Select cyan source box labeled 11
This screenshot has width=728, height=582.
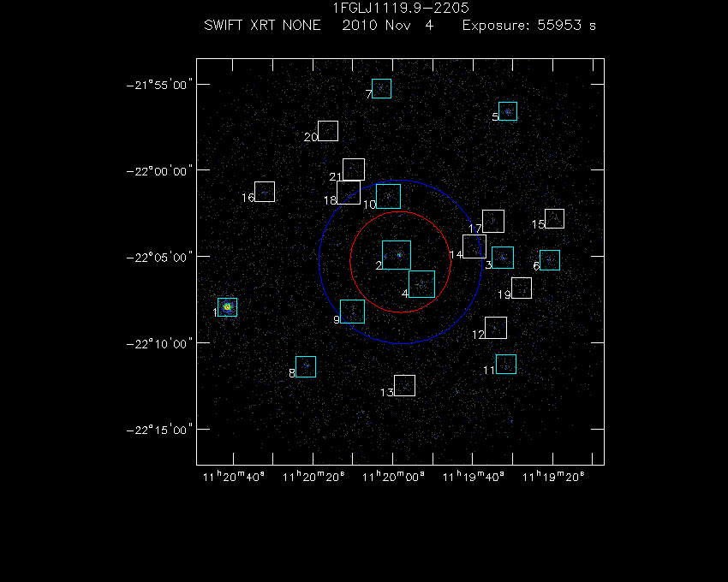pyautogui.click(x=506, y=365)
